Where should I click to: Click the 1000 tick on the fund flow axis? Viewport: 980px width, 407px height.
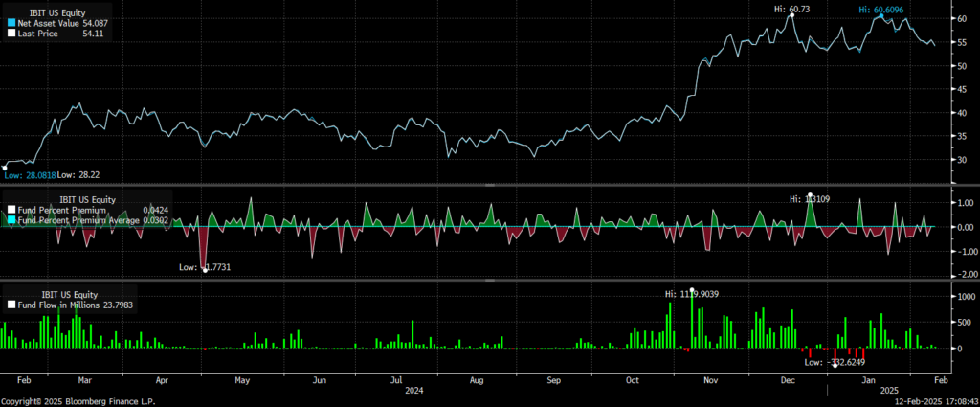coord(965,297)
